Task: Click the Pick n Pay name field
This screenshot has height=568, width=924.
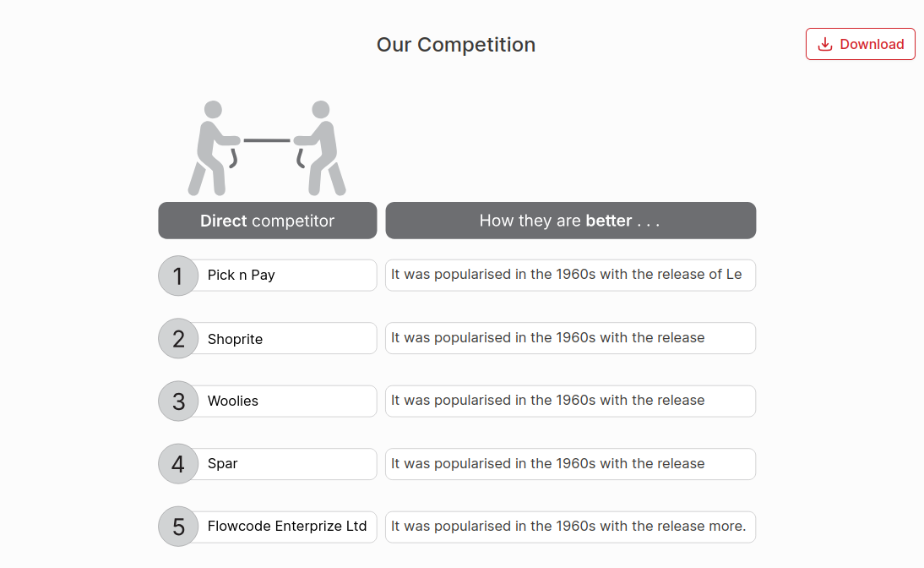Action: (287, 275)
